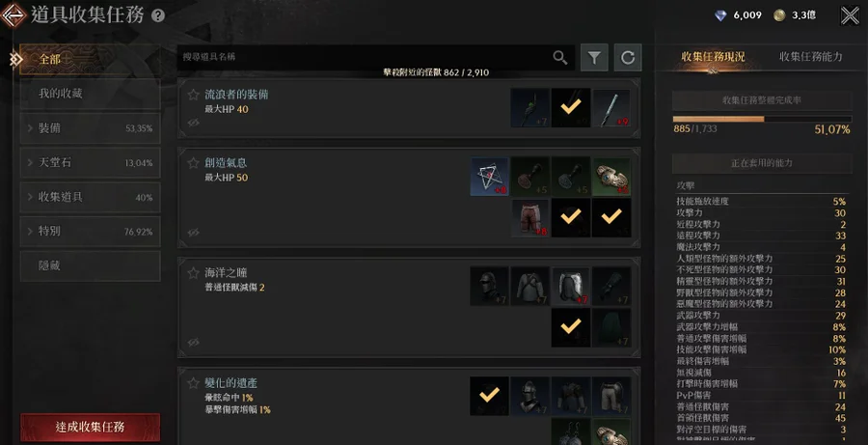
Task: Open the 我的收藏 menu item
Action: point(91,94)
